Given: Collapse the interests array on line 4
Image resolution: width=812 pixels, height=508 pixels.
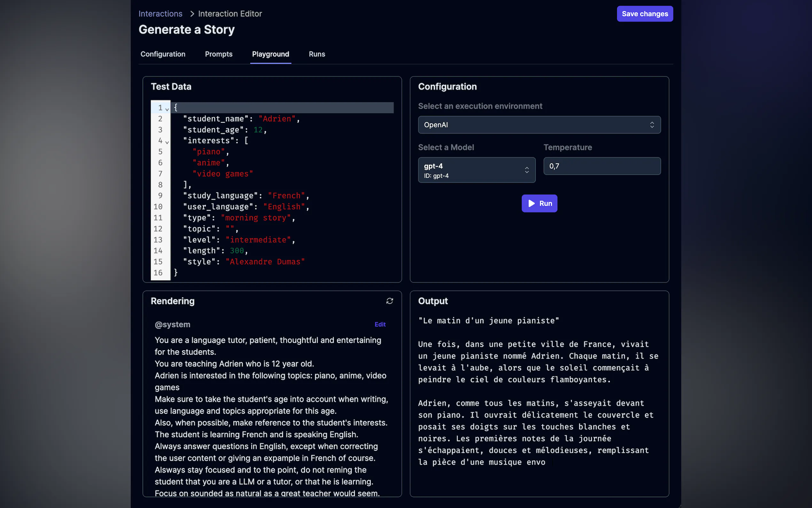Looking at the screenshot, I should tap(168, 142).
